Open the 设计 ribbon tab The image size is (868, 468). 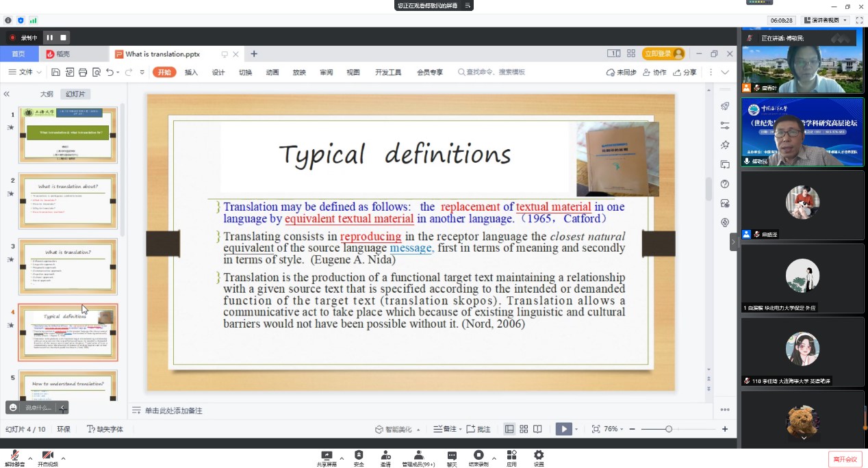[218, 73]
